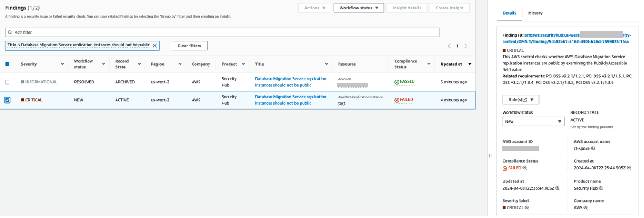Sort by Product column arrow
The image size is (644, 218).
(x=243, y=64)
